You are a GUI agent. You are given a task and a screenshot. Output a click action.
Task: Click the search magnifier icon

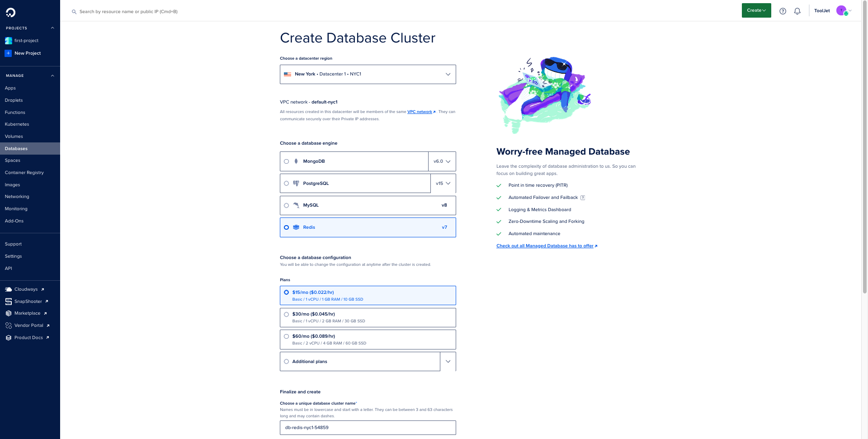click(x=74, y=12)
